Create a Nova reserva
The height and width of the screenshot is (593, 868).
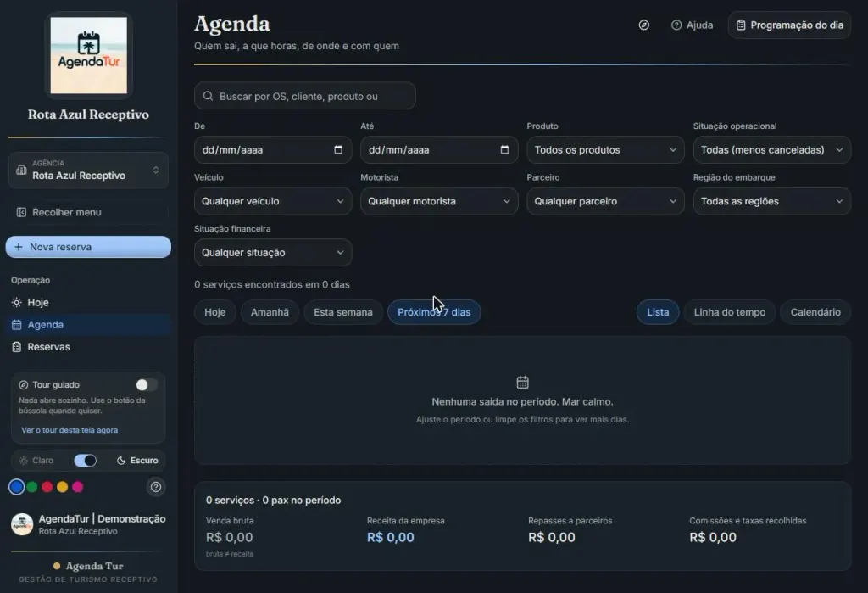point(88,247)
